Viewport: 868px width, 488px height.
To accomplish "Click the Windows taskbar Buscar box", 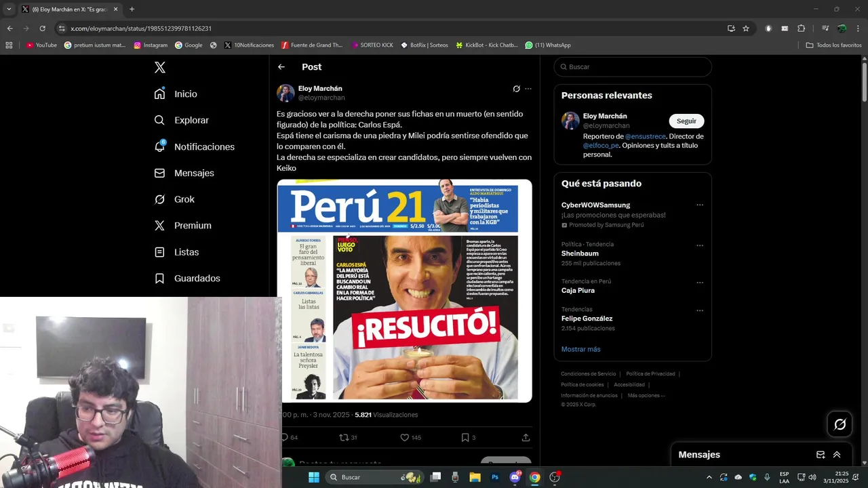I will pos(374,477).
